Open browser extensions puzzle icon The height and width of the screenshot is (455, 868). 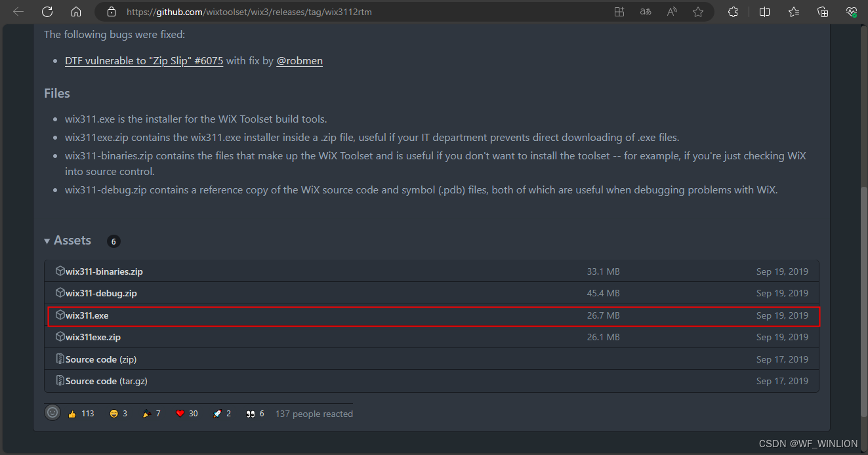(734, 12)
